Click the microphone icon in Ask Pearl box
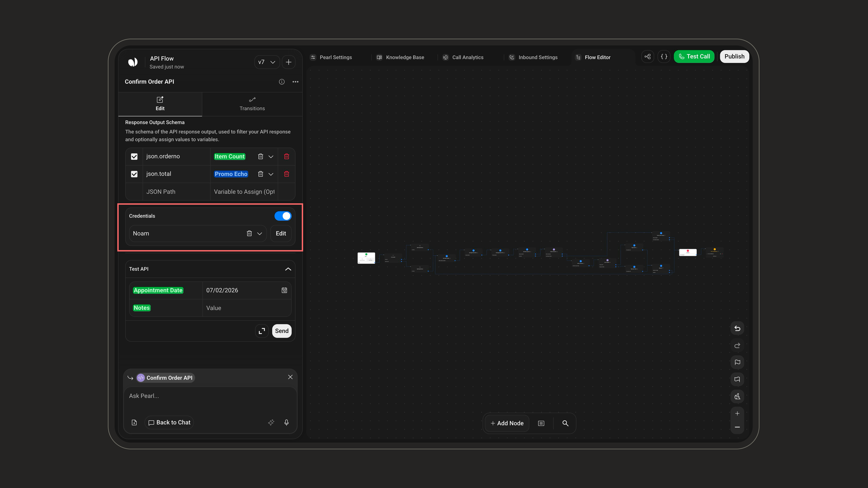This screenshot has height=488, width=868. 286,423
